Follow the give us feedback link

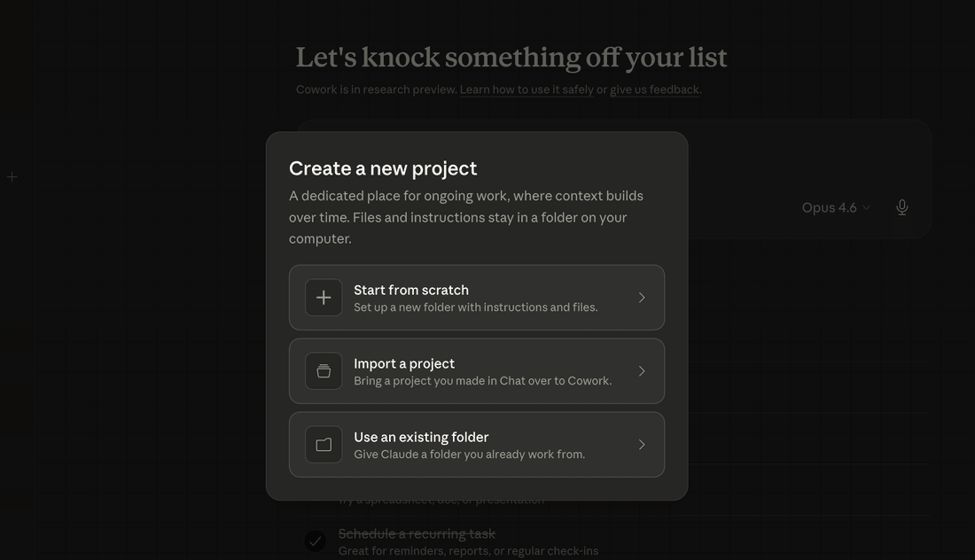click(x=654, y=89)
